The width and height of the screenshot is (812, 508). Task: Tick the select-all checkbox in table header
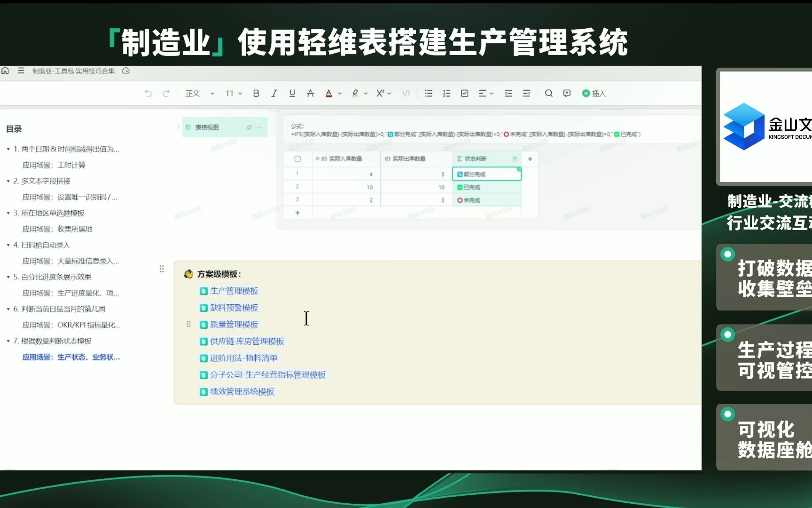click(x=297, y=159)
